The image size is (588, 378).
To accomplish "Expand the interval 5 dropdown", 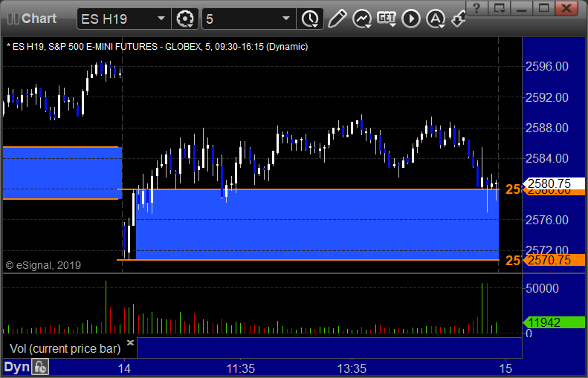I will coord(286,19).
